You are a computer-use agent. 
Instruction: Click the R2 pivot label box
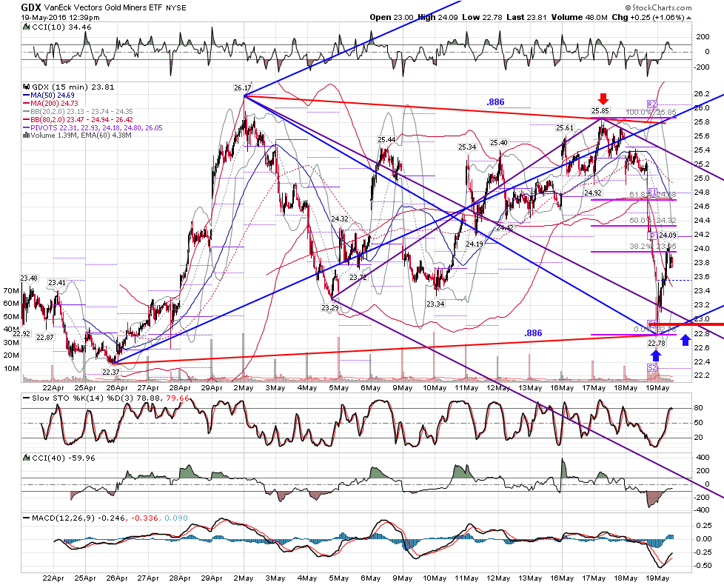[x=652, y=104]
